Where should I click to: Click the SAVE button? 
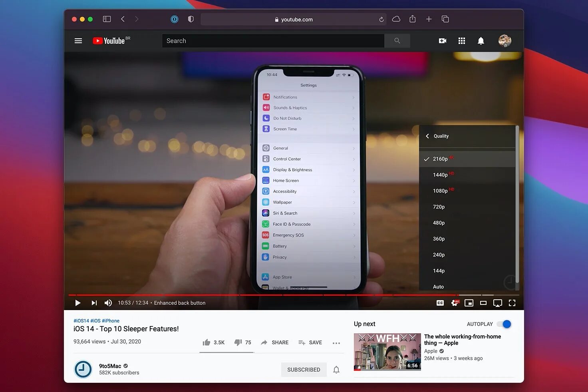click(x=310, y=342)
